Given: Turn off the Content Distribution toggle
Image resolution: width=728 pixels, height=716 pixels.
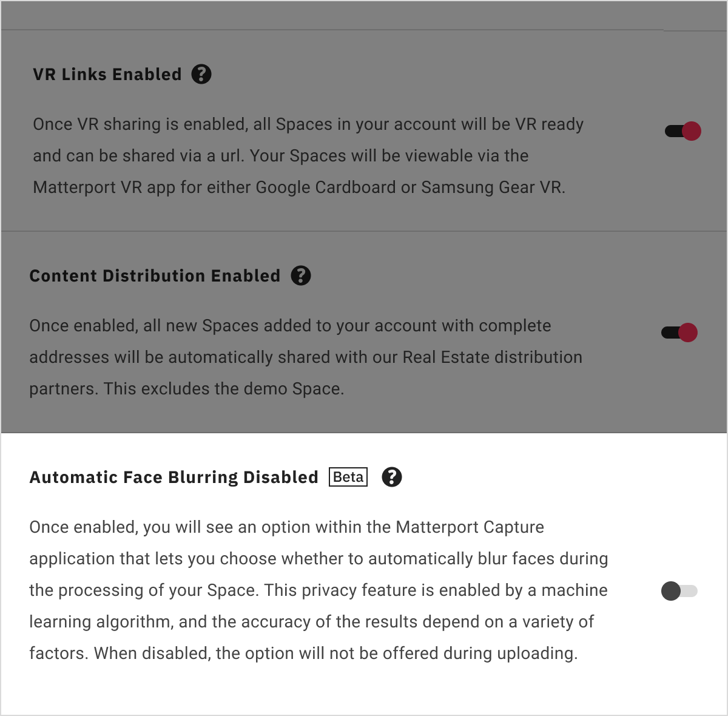Looking at the screenshot, I should (x=679, y=332).
